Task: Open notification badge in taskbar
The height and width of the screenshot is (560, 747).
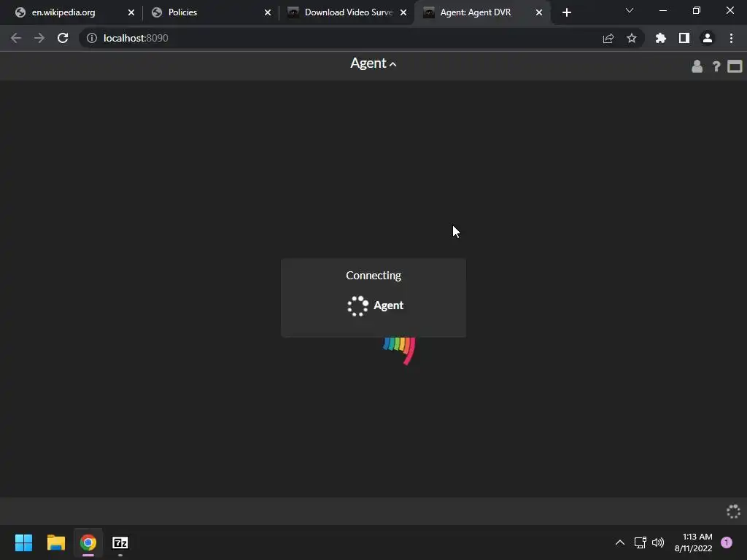Action: tap(727, 542)
